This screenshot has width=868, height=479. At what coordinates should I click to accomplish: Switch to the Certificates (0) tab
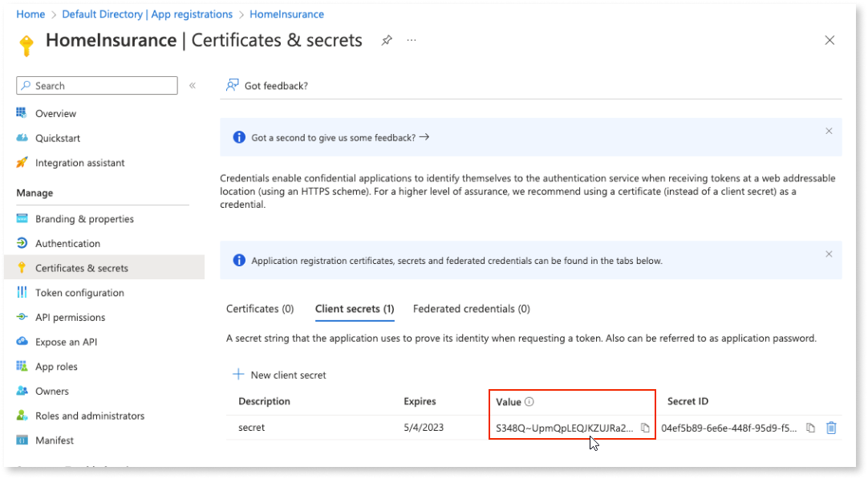(260, 309)
